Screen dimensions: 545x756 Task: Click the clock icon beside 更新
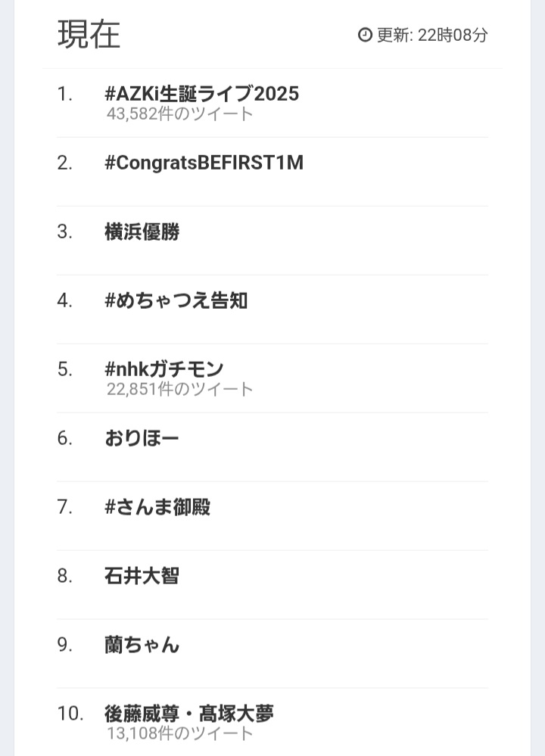tap(365, 35)
